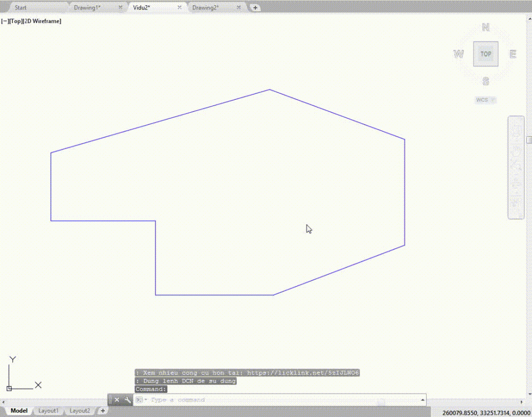This screenshot has width=532, height=417.
Task: Open the [Top] view controls menu
Action: pos(16,21)
